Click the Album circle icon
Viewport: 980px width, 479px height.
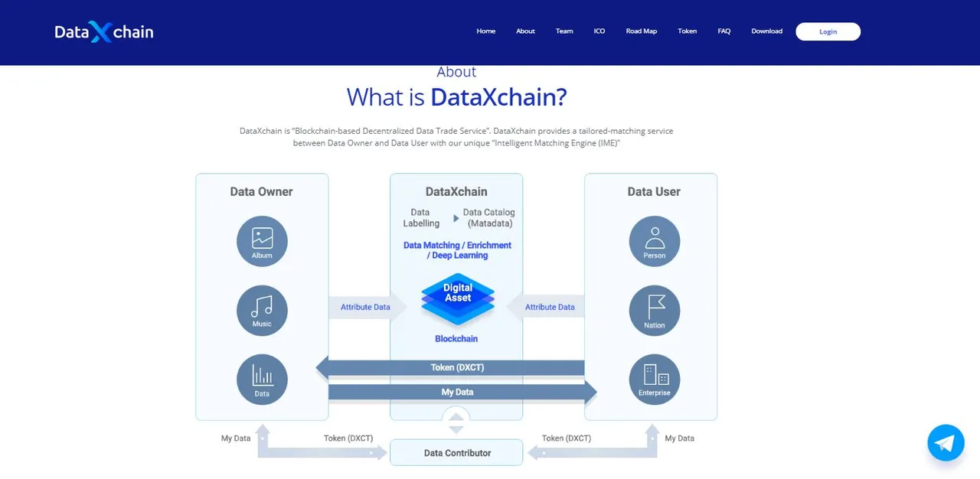[262, 241]
